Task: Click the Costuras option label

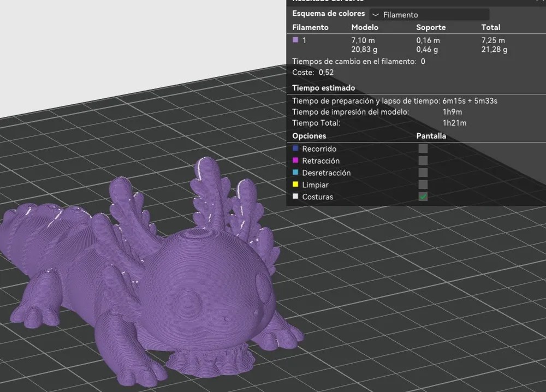Action: [x=318, y=197]
